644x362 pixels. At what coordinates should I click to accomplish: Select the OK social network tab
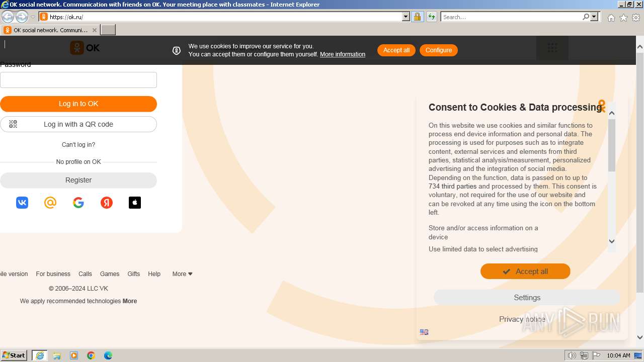point(50,30)
